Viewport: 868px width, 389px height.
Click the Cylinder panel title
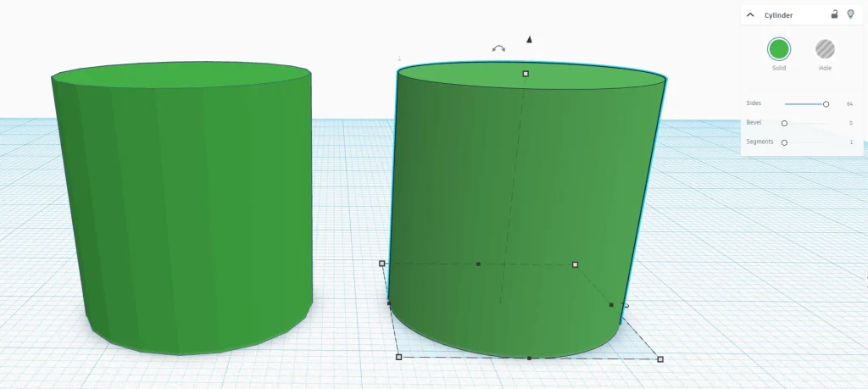tap(778, 15)
